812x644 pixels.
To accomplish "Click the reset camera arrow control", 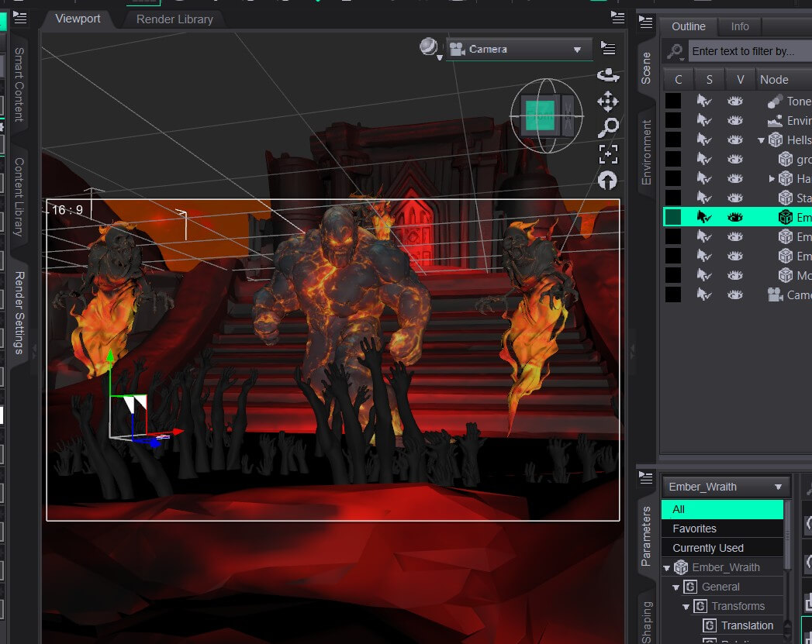I will tap(607, 181).
